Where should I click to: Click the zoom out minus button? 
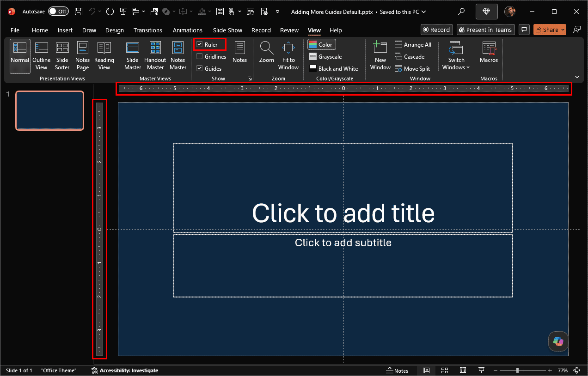click(x=495, y=370)
